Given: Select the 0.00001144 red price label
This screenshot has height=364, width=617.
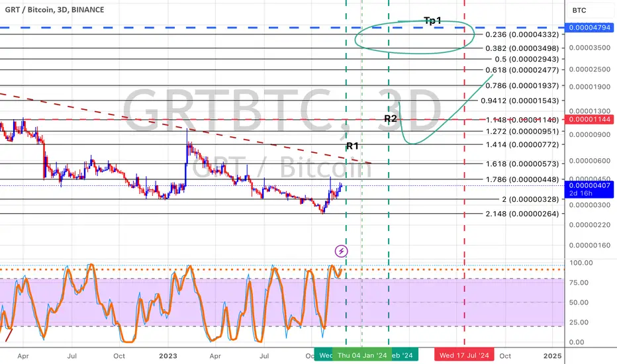Looking at the screenshot, I should [x=589, y=119].
